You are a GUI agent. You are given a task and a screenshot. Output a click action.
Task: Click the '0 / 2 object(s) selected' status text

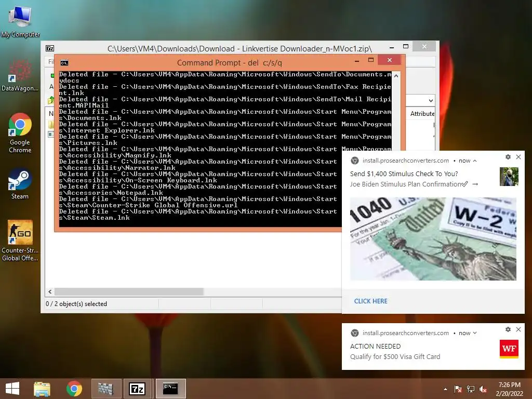point(76,304)
